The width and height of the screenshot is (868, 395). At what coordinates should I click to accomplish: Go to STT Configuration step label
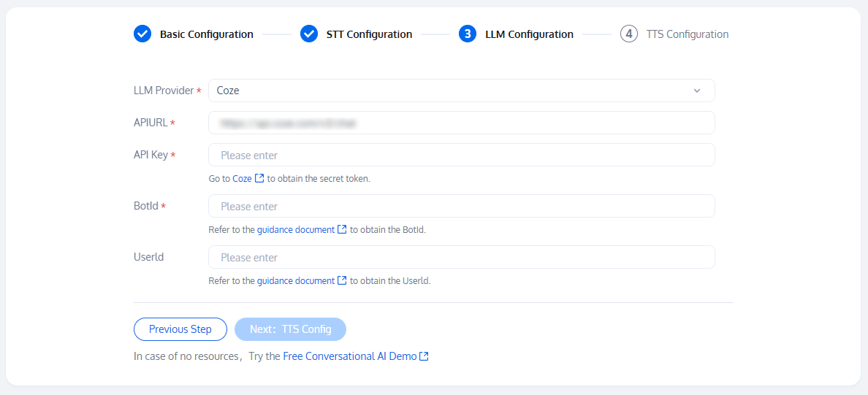[x=369, y=34]
